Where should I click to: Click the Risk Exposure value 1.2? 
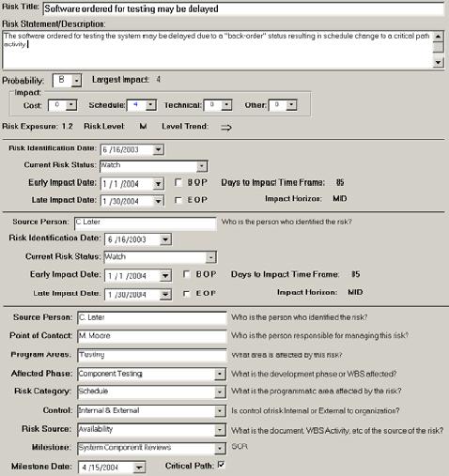point(68,126)
